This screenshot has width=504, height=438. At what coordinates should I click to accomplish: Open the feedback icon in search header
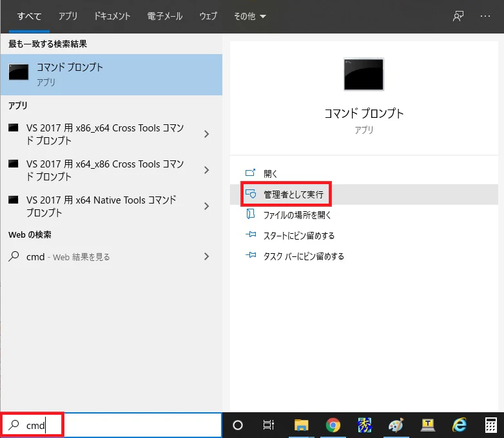[x=458, y=16]
